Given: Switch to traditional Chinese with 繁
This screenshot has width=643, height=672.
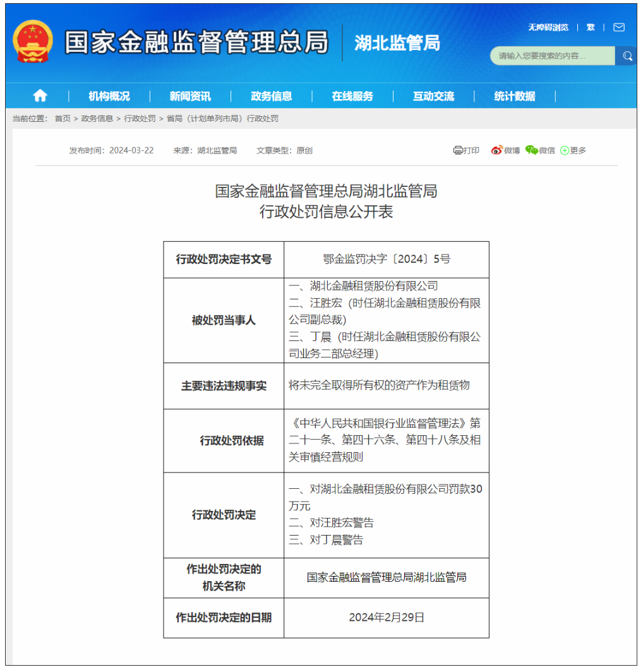Looking at the screenshot, I should point(591,27).
